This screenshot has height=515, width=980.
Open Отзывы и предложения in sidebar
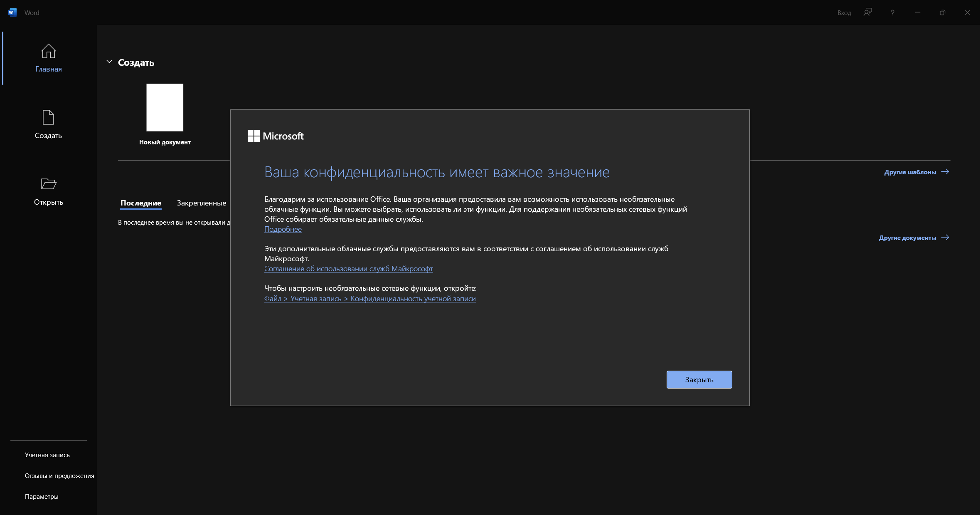click(x=59, y=476)
